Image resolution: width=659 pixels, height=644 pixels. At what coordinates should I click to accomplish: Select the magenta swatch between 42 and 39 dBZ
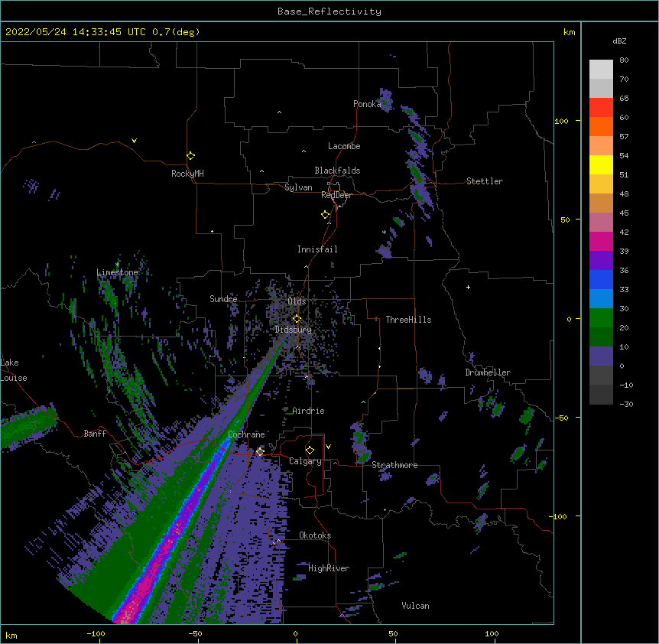pos(601,241)
